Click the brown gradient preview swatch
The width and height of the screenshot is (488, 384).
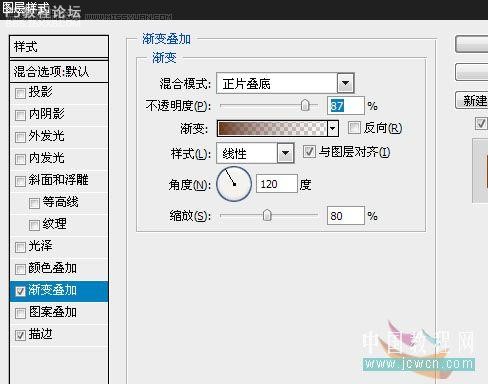coord(272,128)
